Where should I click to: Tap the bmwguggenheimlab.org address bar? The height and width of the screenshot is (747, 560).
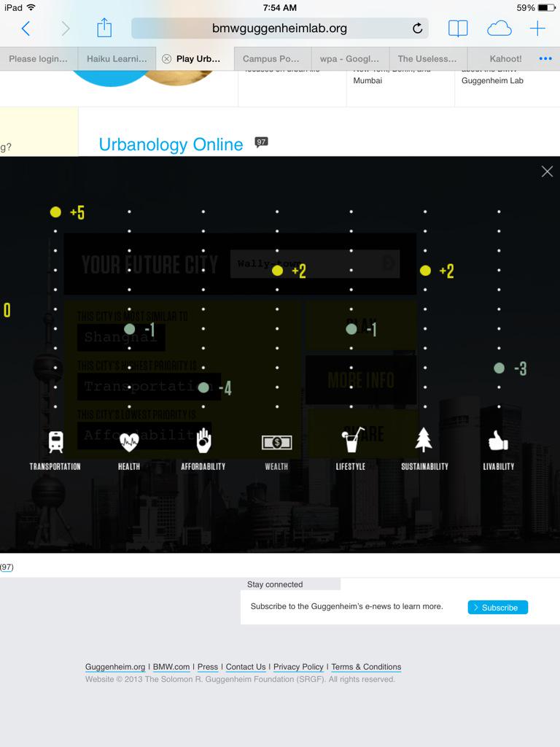coord(279,28)
